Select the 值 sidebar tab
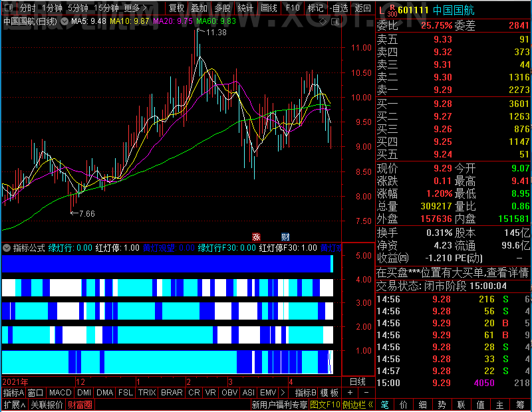Screen dimensions: 532x412 [x=481, y=405]
